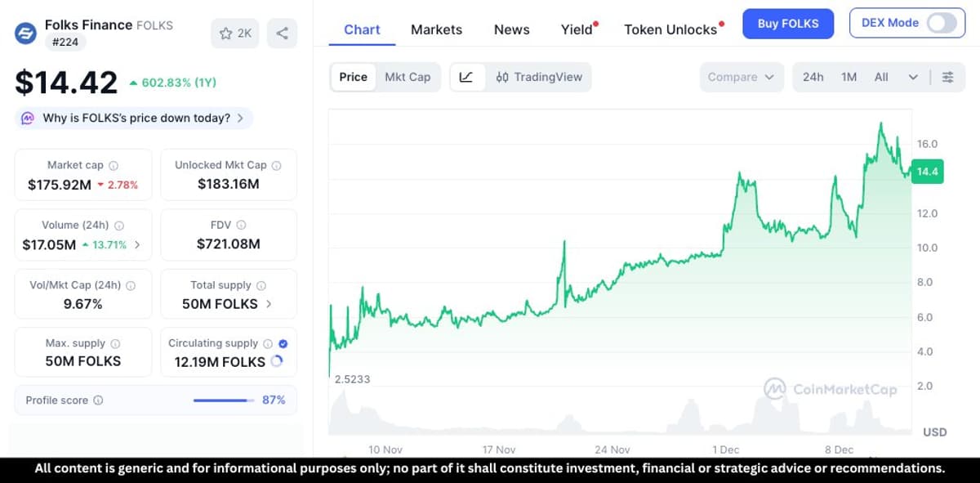
Task: Switch to the Markets tab
Action: (436, 29)
